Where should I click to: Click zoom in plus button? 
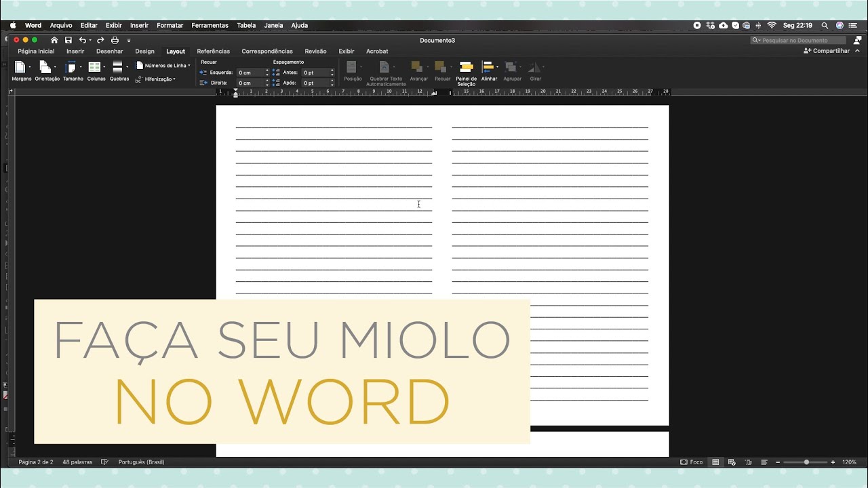(x=833, y=462)
